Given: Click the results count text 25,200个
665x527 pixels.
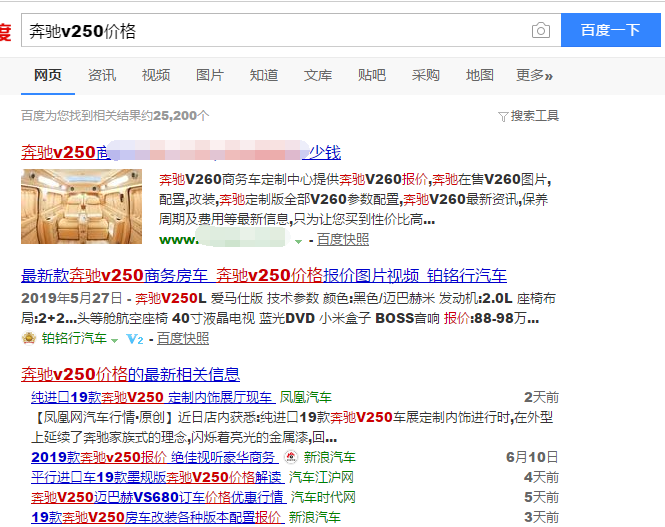Looking at the screenshot, I should pyautogui.click(x=181, y=116).
